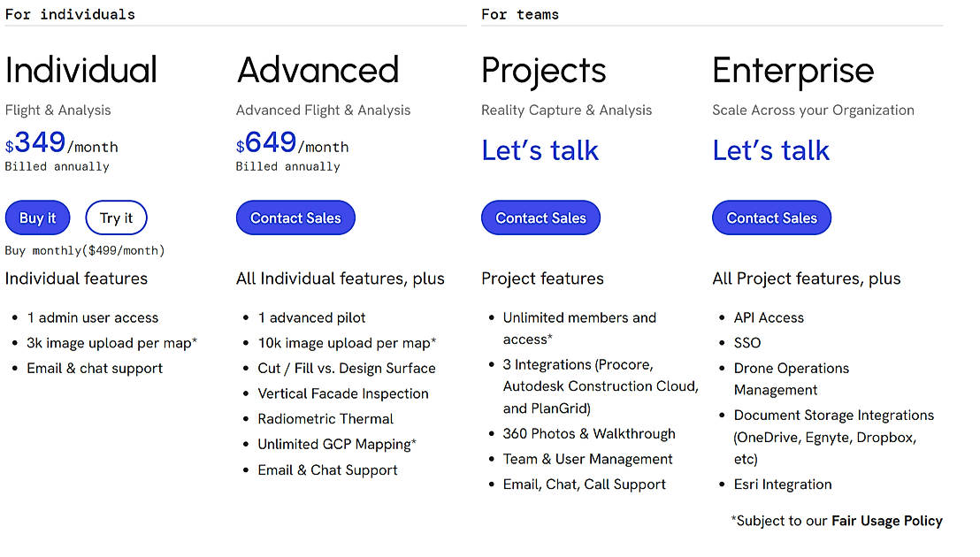
Task: Contact Sales for the Projects plan
Action: coord(540,218)
